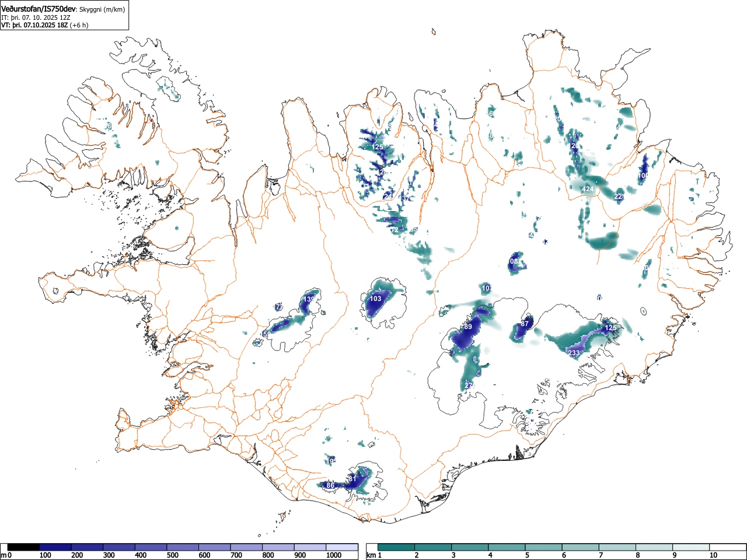Click the "(+6 h)" forecast offset text

[79, 25]
